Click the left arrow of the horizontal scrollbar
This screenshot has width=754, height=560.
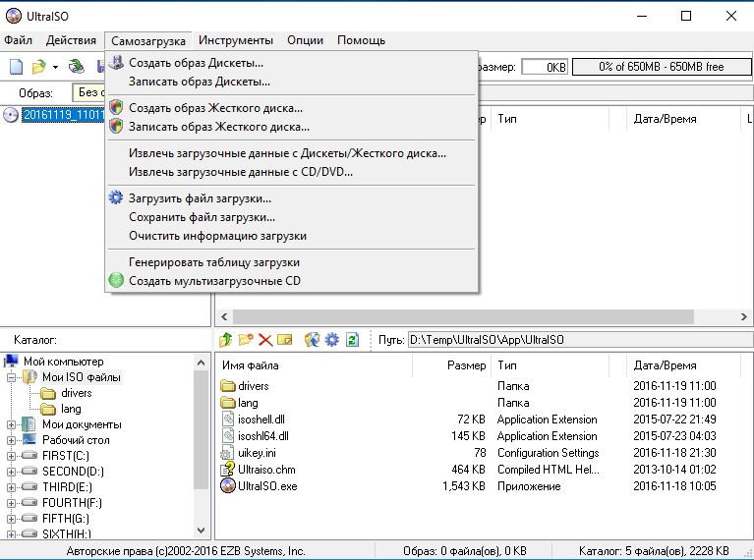(224, 316)
